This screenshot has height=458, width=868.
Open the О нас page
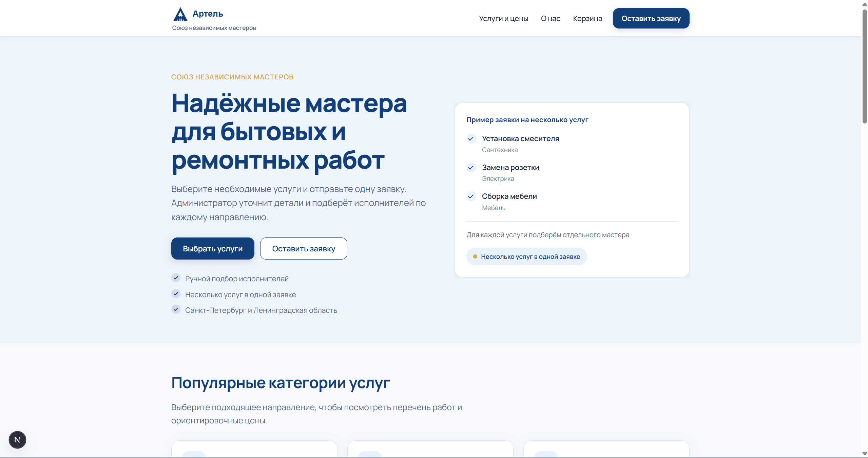[550, 19]
